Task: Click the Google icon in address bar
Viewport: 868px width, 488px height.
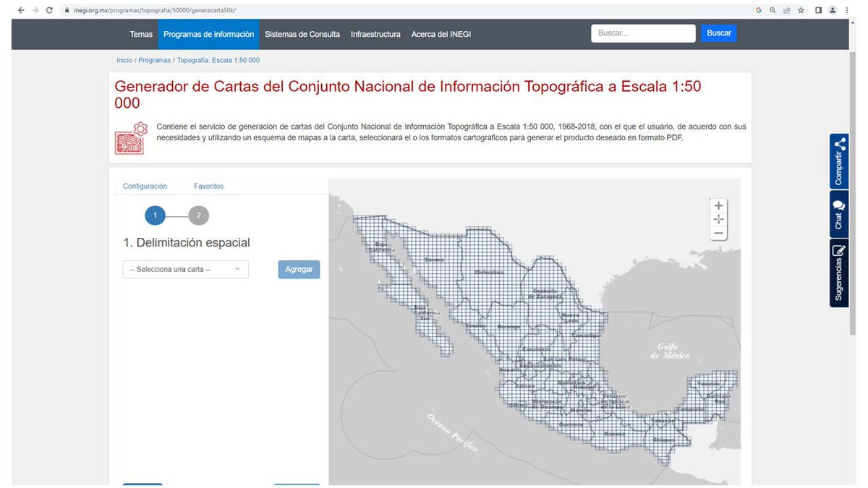Action: tap(759, 10)
